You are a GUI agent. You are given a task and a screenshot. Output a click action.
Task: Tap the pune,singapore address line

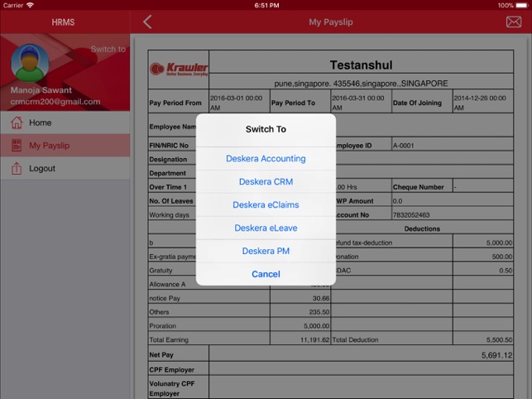coord(361,84)
